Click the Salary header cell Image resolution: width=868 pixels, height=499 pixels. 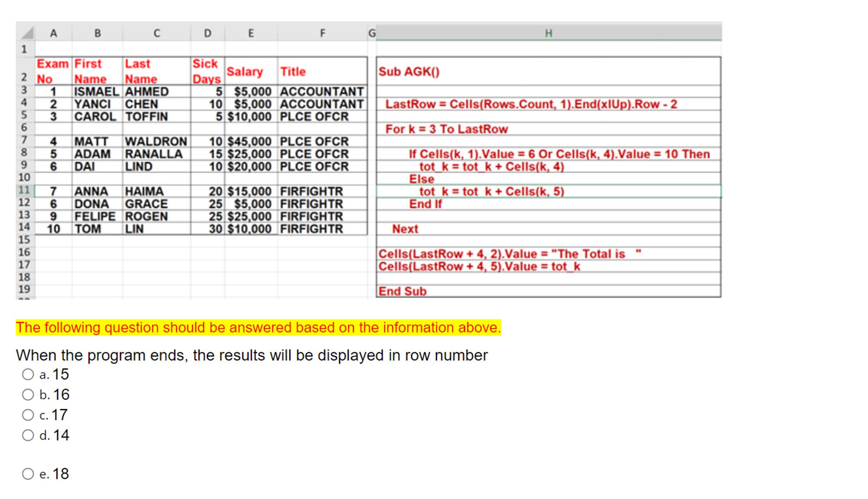pos(245,72)
